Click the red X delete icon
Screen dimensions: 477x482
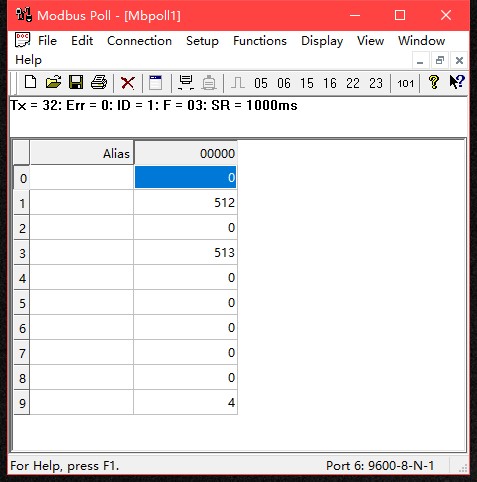pyautogui.click(x=128, y=83)
